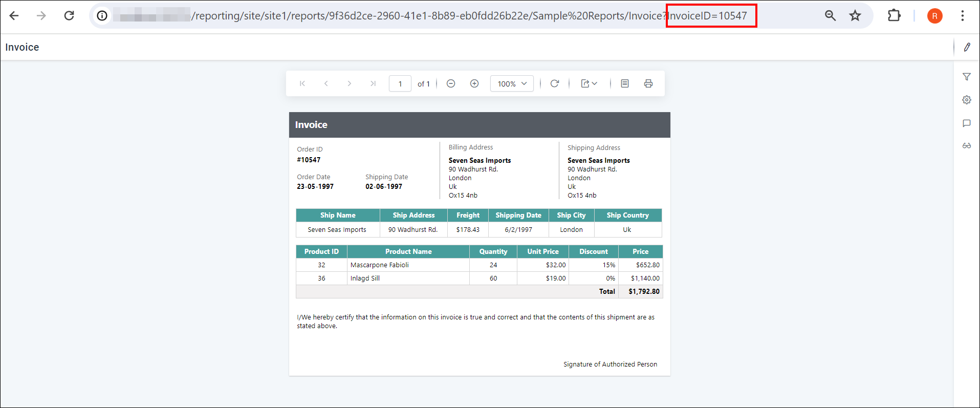The height and width of the screenshot is (408, 980).
Task: Zoom out the report with minus icon
Action: [x=451, y=83]
